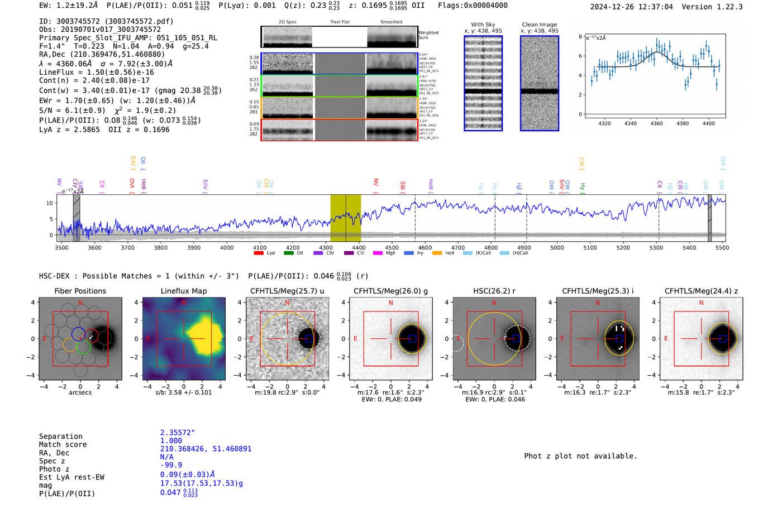Click the Lyα red legend swatch
The width and height of the screenshot is (782, 532).
point(259,253)
